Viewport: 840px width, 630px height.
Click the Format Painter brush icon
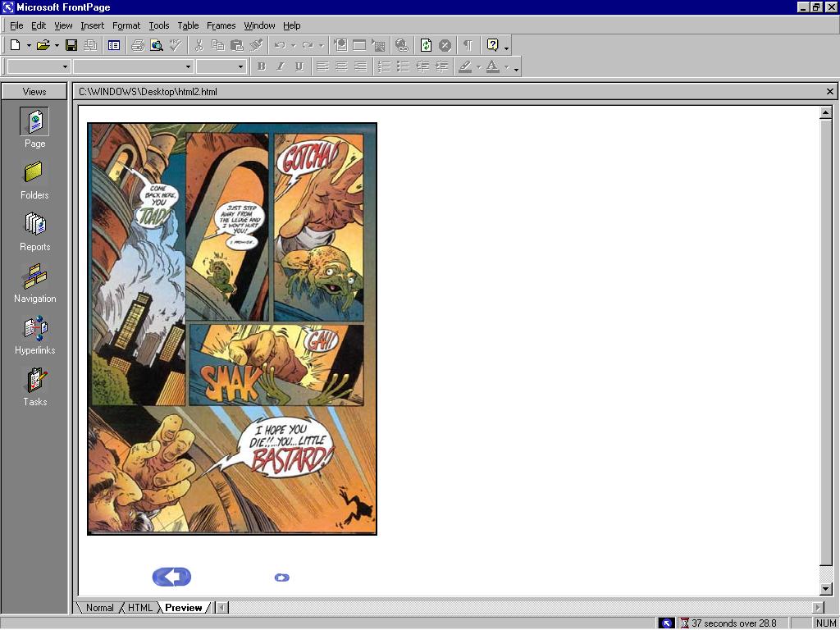(256, 46)
